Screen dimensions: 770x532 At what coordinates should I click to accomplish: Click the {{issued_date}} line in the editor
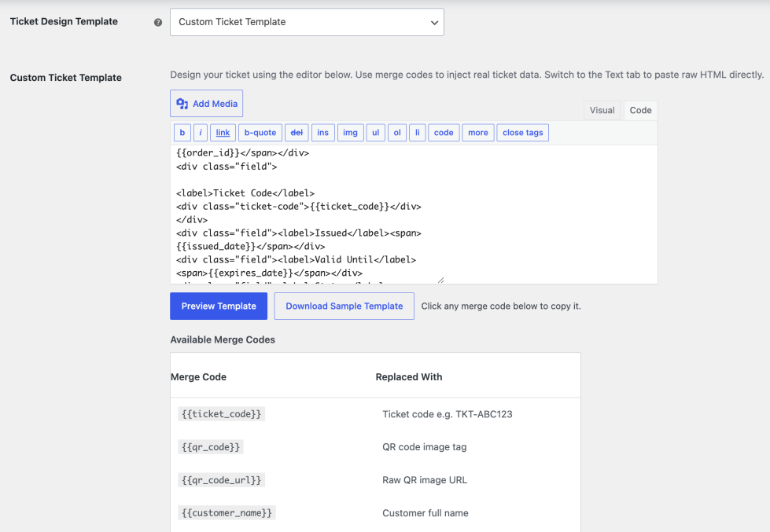coord(250,247)
